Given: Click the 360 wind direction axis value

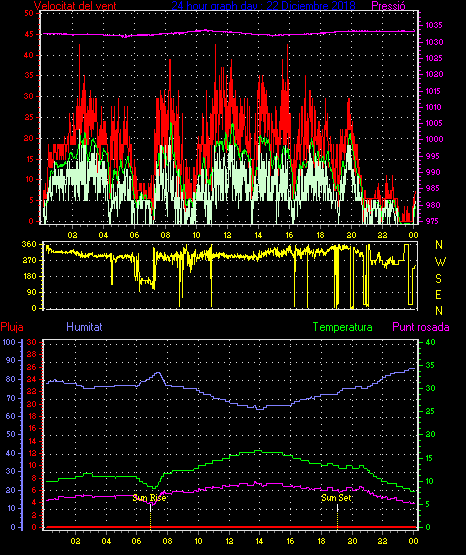Looking at the screenshot, I should [x=29, y=244].
